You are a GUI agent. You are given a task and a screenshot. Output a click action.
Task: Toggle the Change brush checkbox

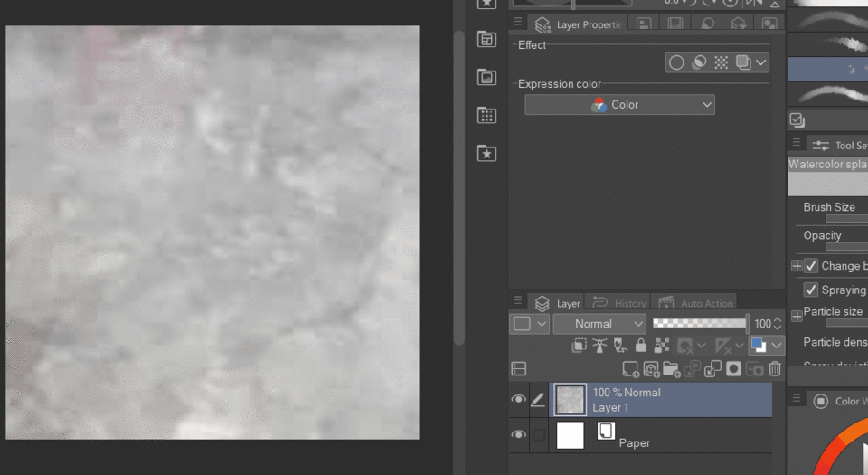811,266
